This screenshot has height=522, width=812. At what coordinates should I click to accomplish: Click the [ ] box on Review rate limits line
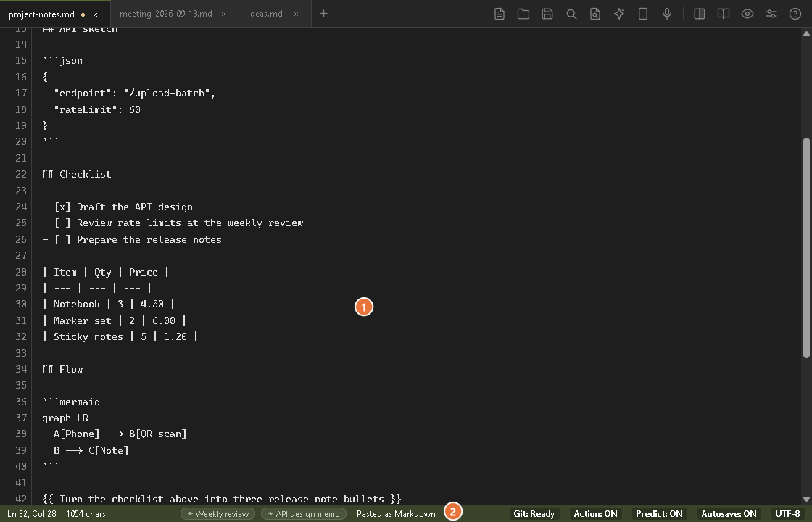pyautogui.click(x=62, y=223)
